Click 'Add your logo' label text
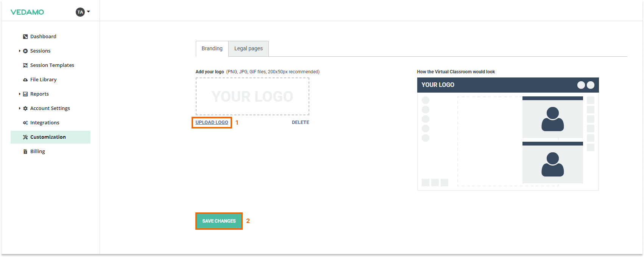Viewport: 644px width, 257px height. click(x=210, y=72)
